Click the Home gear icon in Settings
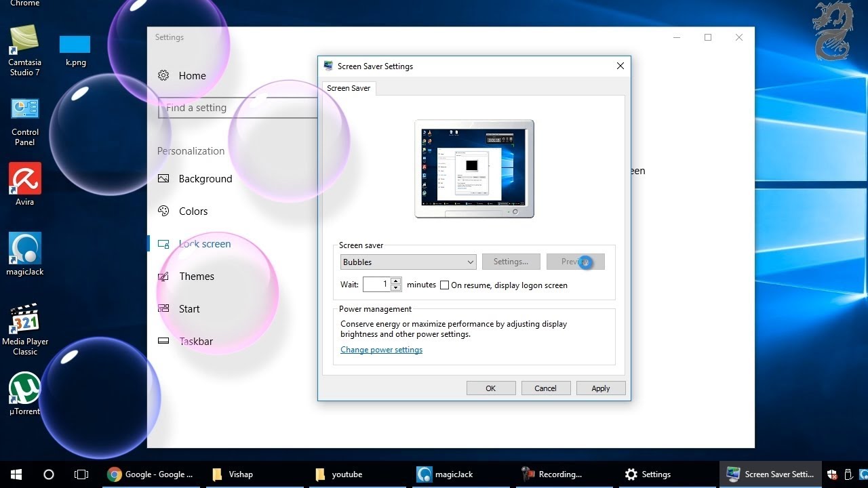Screen dimensions: 868x488 pyautogui.click(x=163, y=75)
